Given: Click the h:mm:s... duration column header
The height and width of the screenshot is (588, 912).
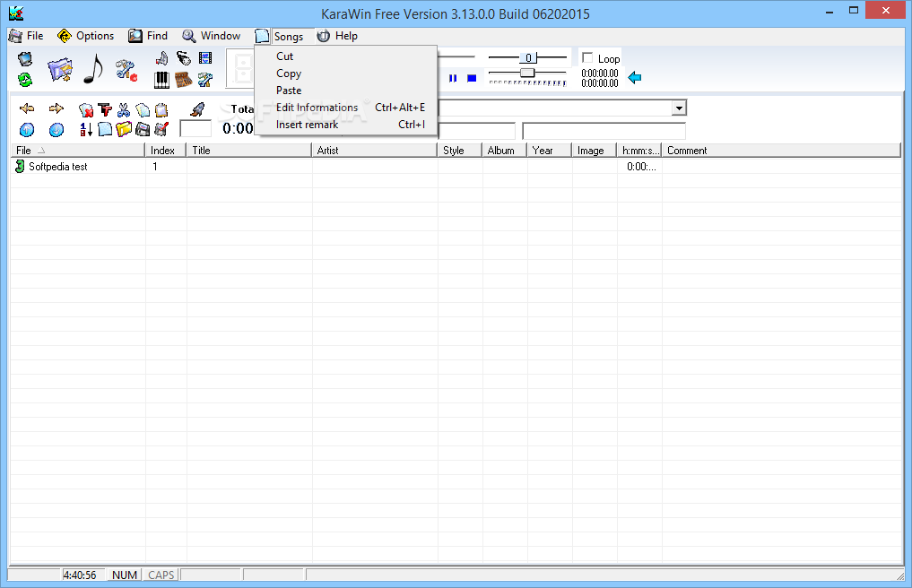Looking at the screenshot, I should 639,151.
